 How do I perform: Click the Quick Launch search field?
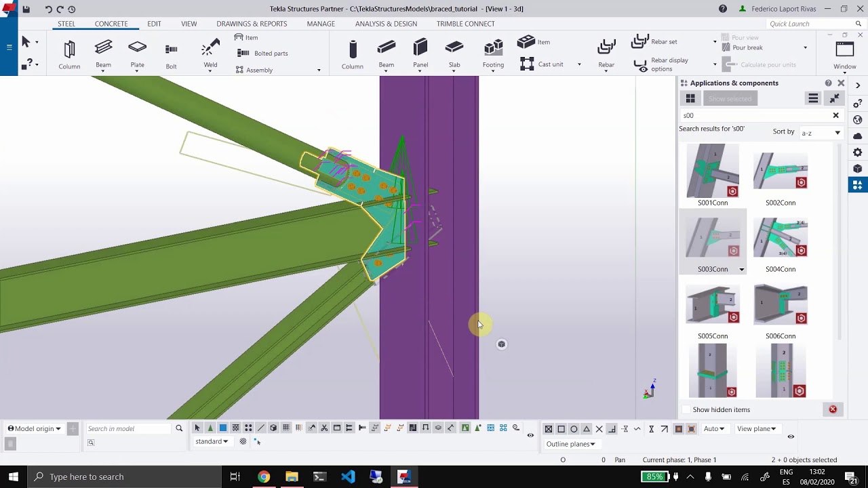[x=810, y=24]
